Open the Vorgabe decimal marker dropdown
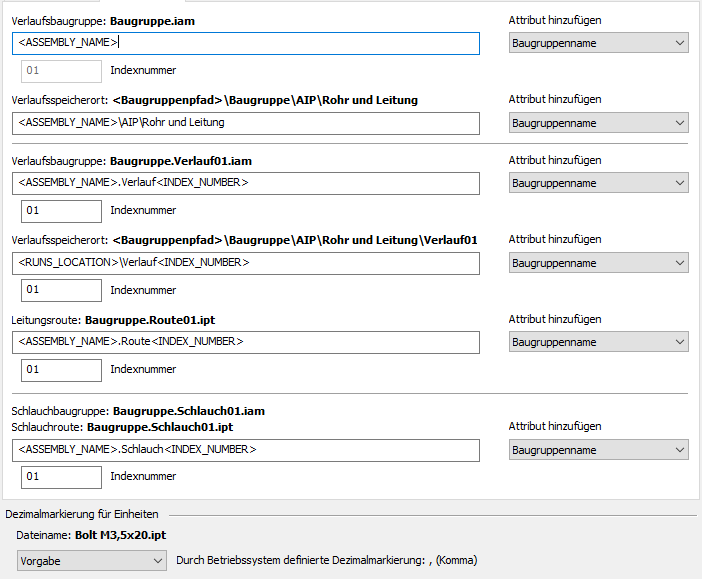 click(x=90, y=561)
